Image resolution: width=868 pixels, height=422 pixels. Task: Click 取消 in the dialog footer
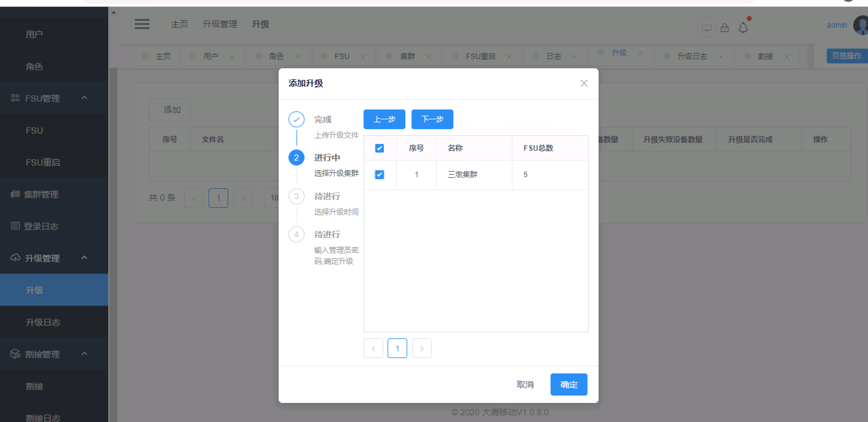coord(525,384)
